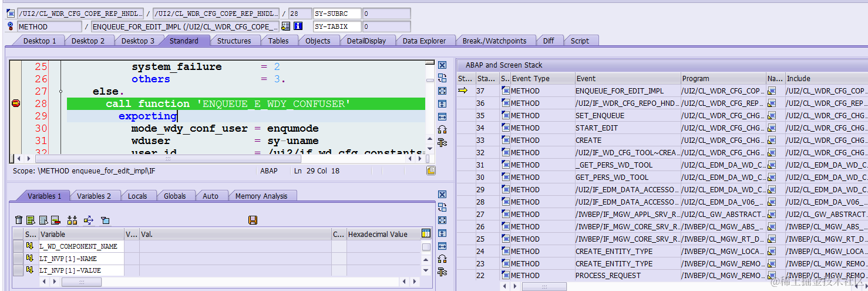This screenshot has width=868, height=291.
Task: Open the DetailDisplay tab
Action: click(x=366, y=41)
